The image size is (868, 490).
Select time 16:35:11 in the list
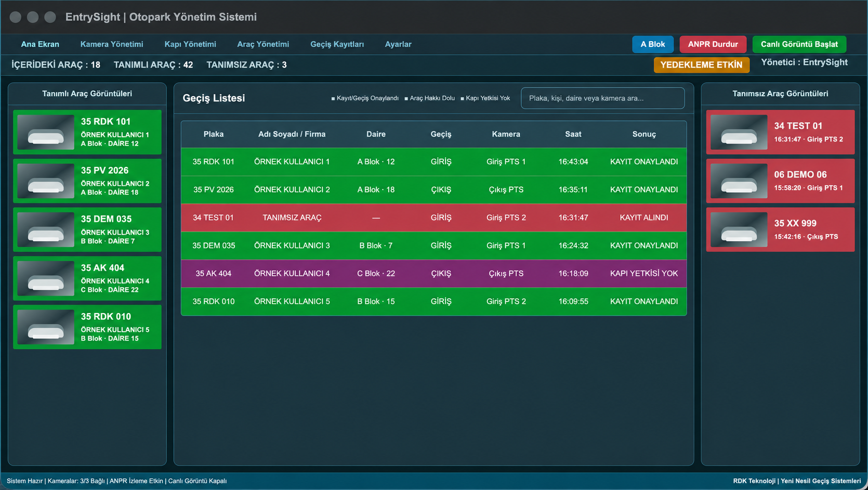pos(573,190)
